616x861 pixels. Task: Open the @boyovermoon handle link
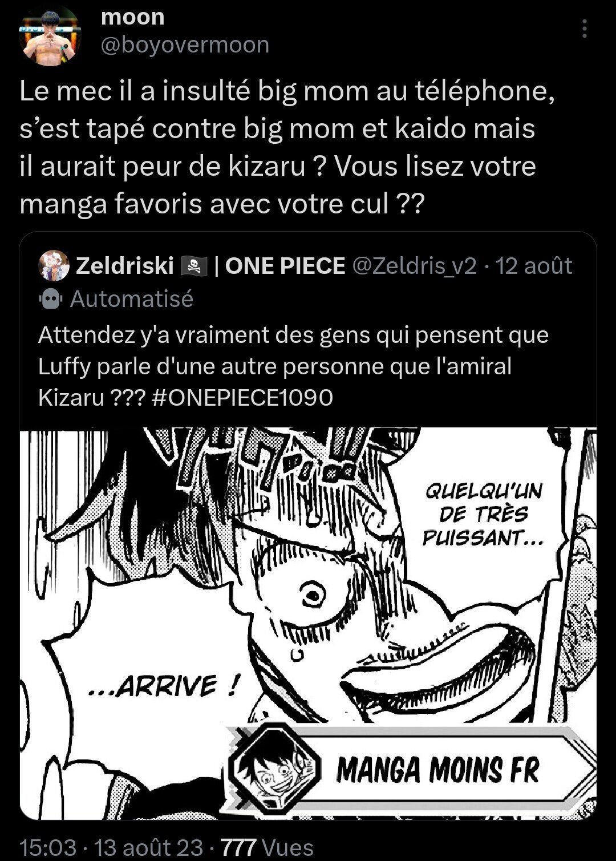[185, 45]
